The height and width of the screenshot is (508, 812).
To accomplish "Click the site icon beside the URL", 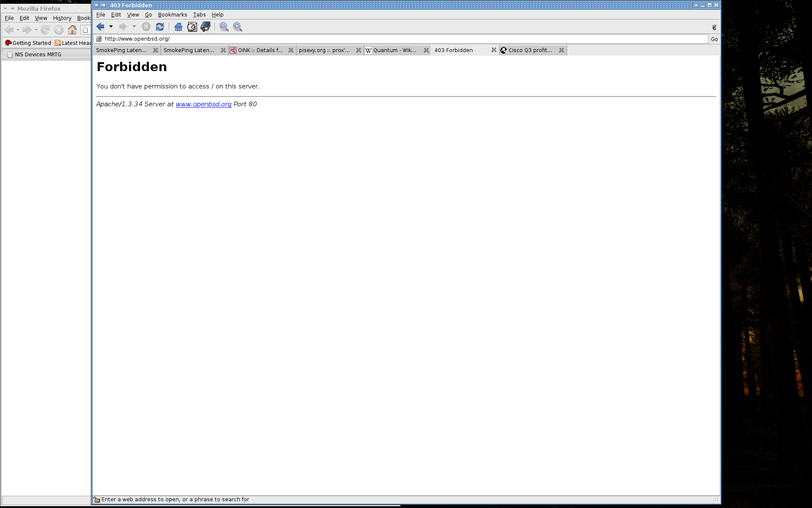I will pos(99,39).
